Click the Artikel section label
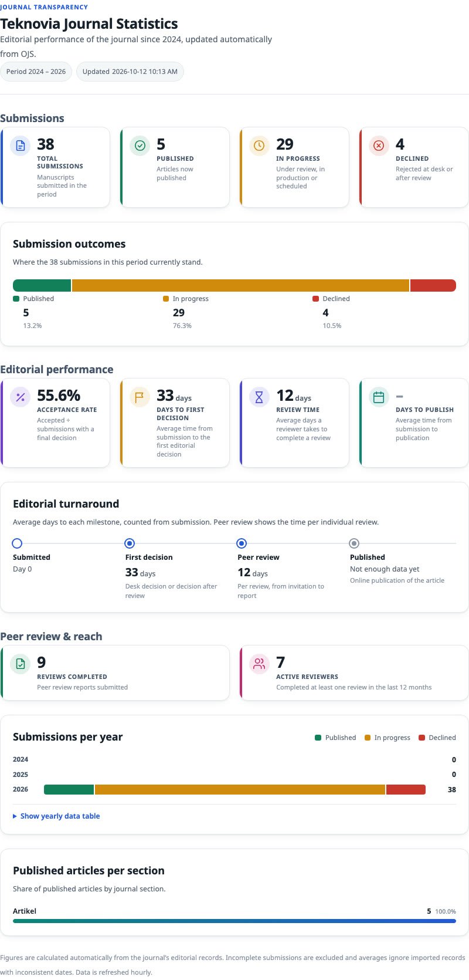The height and width of the screenshot is (980, 469). click(x=25, y=911)
